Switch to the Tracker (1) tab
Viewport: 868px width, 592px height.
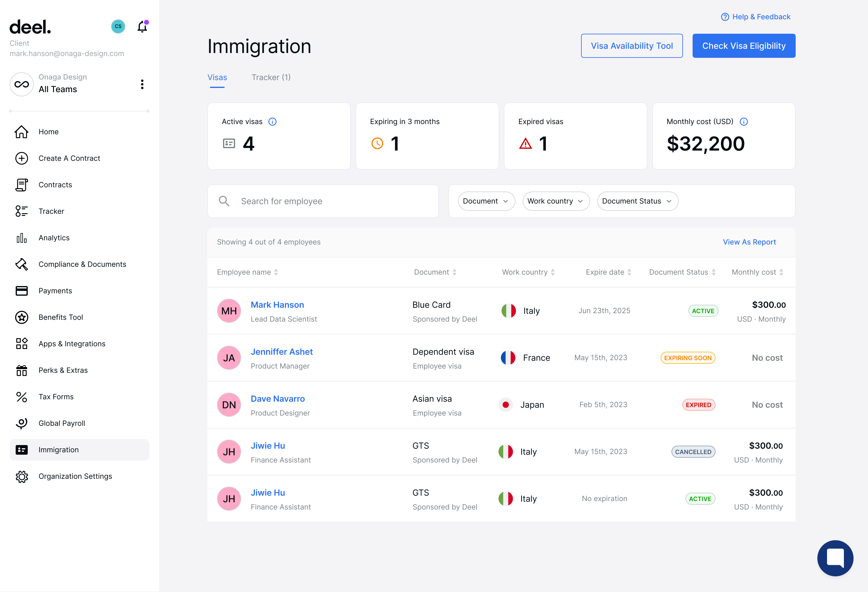[x=271, y=77]
